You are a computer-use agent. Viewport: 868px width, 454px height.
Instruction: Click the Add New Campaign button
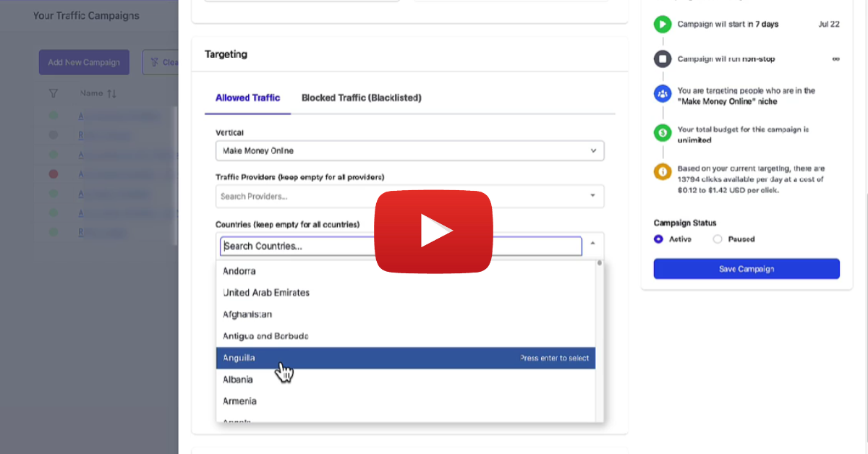point(84,63)
